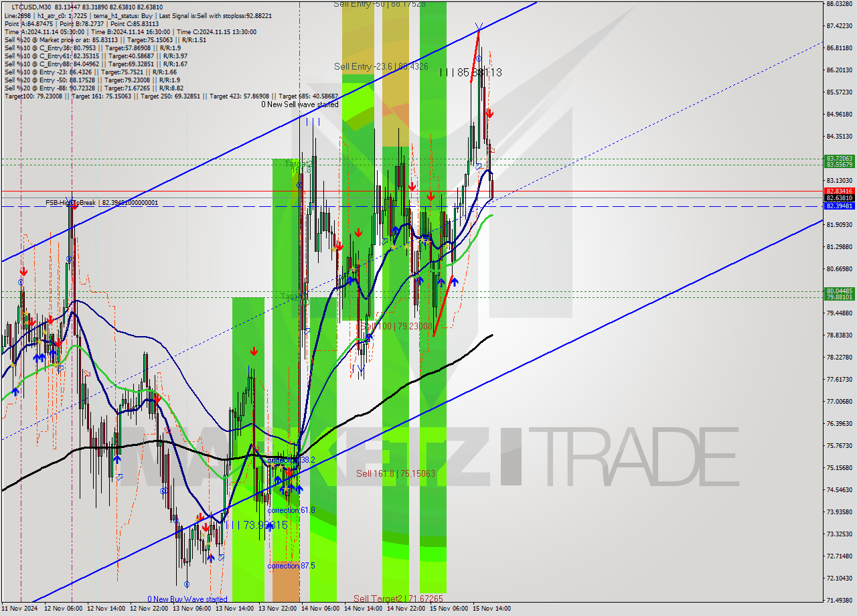Click the 'I I | 85.83113' chart label

(x=471, y=72)
